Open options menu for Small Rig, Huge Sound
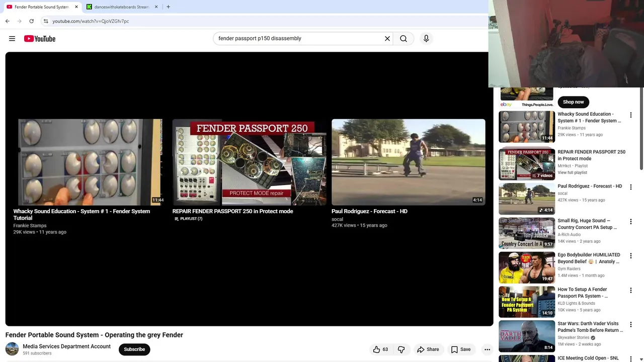 click(630, 222)
